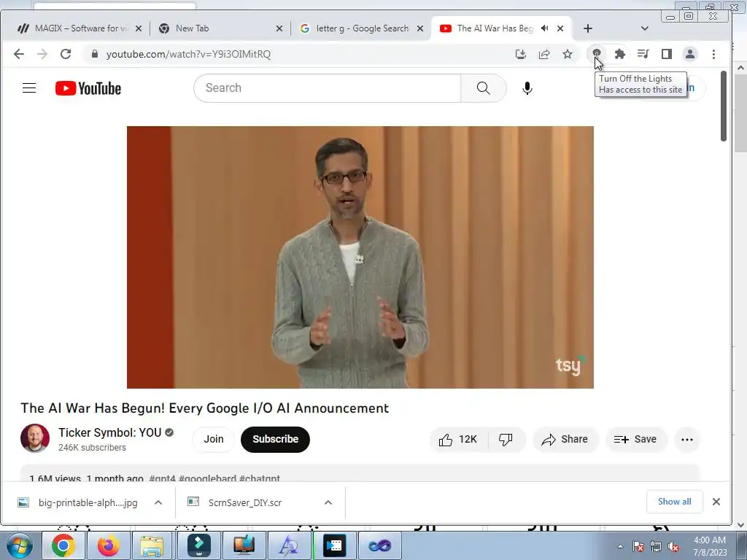Go to YouTube home via logo

pos(88,88)
